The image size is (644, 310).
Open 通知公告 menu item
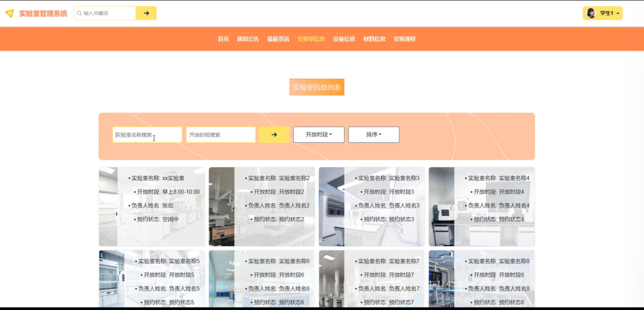coord(248,39)
